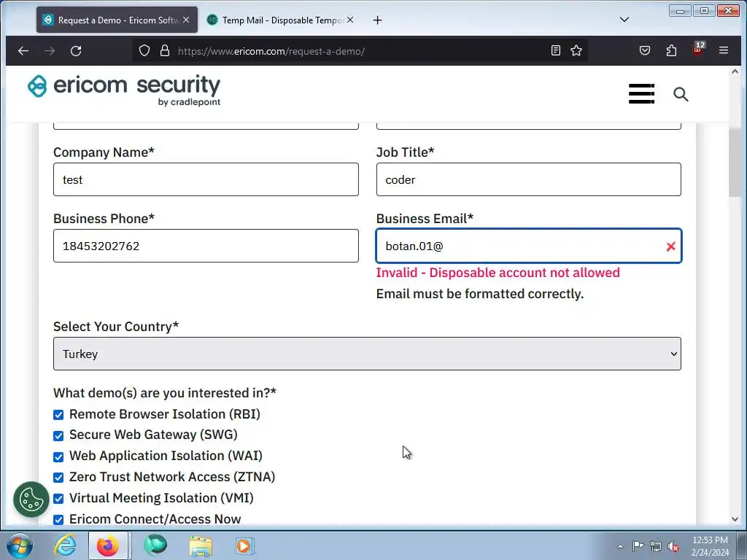Focus the Company Name field
Image resolution: width=747 pixels, height=560 pixels.
point(206,179)
